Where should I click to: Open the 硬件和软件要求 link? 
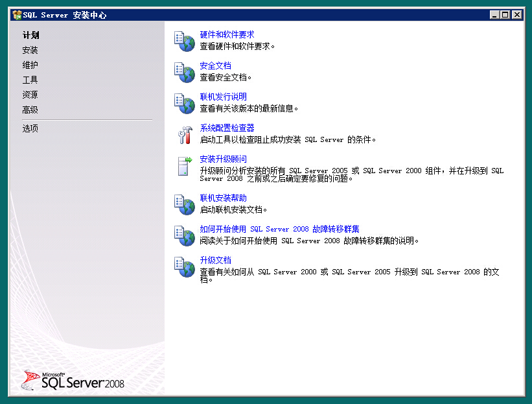pyautogui.click(x=227, y=34)
